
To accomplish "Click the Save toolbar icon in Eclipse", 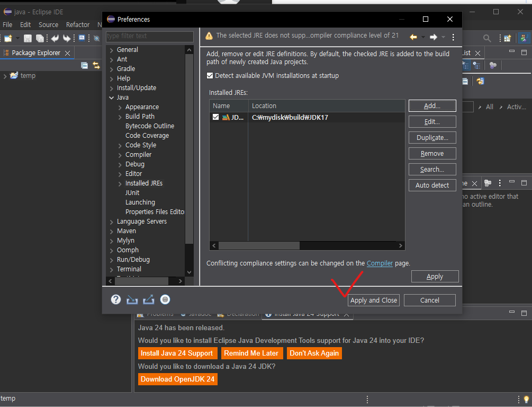I will (28, 38).
